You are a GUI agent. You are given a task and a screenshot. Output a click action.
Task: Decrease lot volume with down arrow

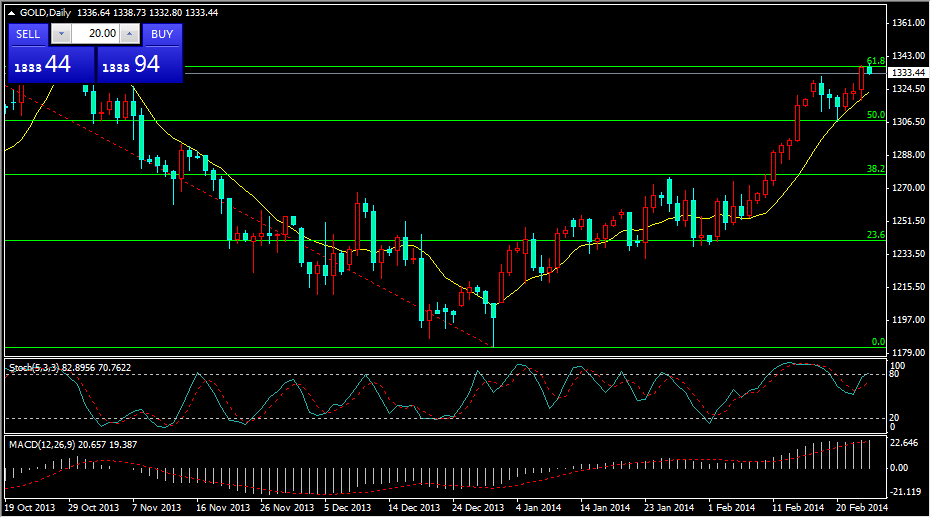pyautogui.click(x=61, y=34)
